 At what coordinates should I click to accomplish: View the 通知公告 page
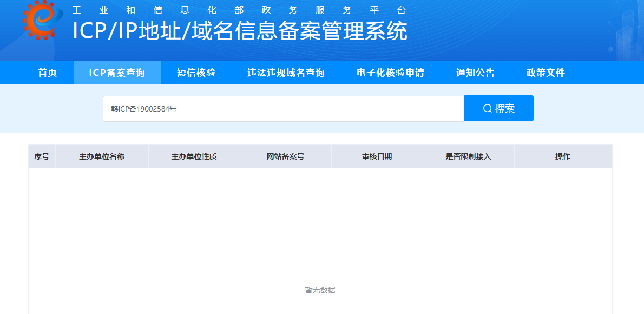tap(475, 73)
